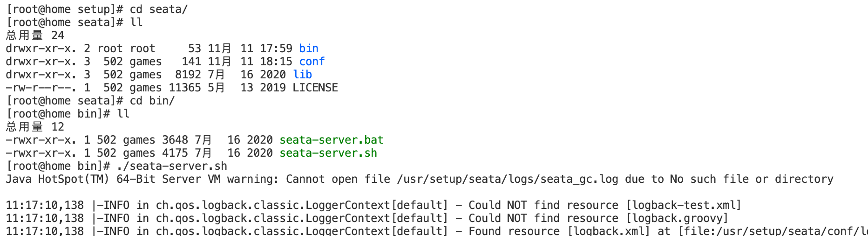Click the '总用量 12' total line

click(x=35, y=127)
